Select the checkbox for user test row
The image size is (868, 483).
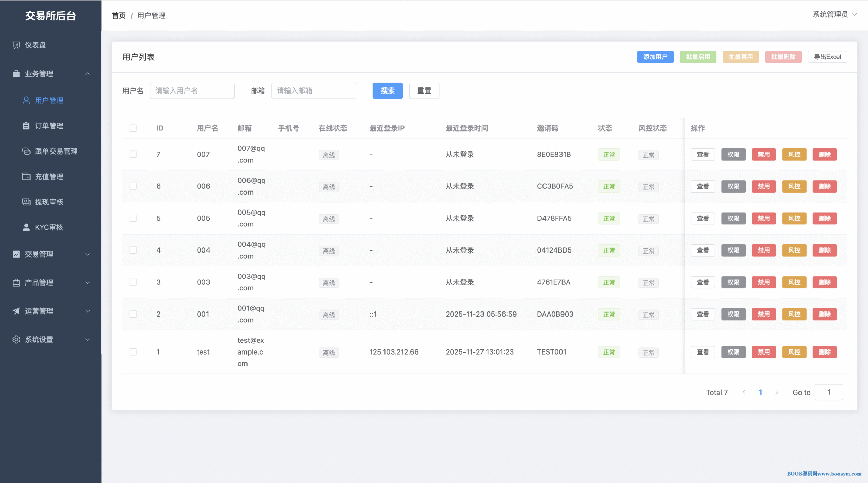(133, 352)
